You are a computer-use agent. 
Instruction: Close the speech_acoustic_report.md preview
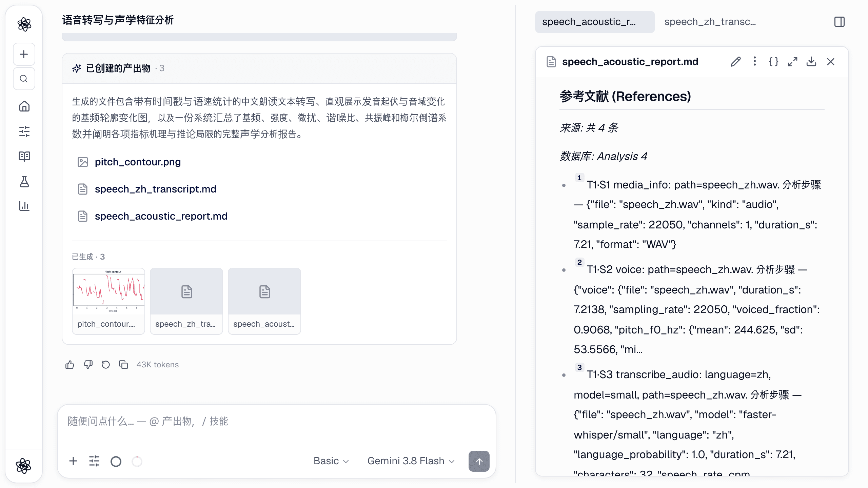[831, 62]
